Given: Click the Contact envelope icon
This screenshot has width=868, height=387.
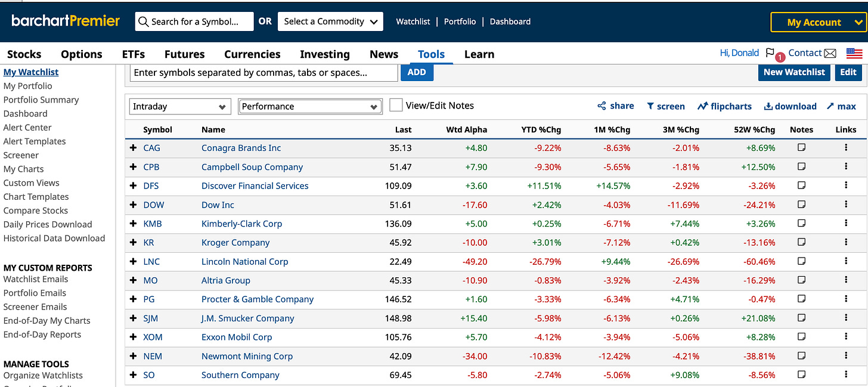Looking at the screenshot, I should point(830,53).
